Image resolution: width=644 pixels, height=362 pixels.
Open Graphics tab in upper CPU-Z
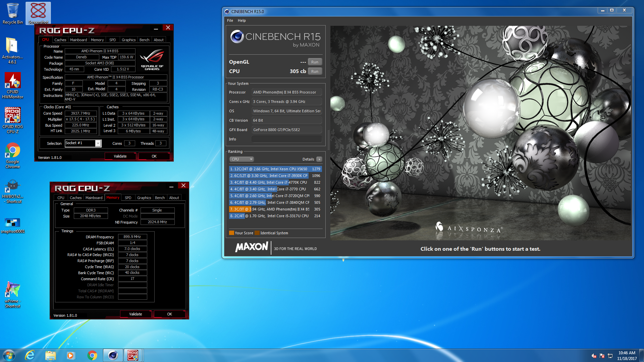click(129, 40)
